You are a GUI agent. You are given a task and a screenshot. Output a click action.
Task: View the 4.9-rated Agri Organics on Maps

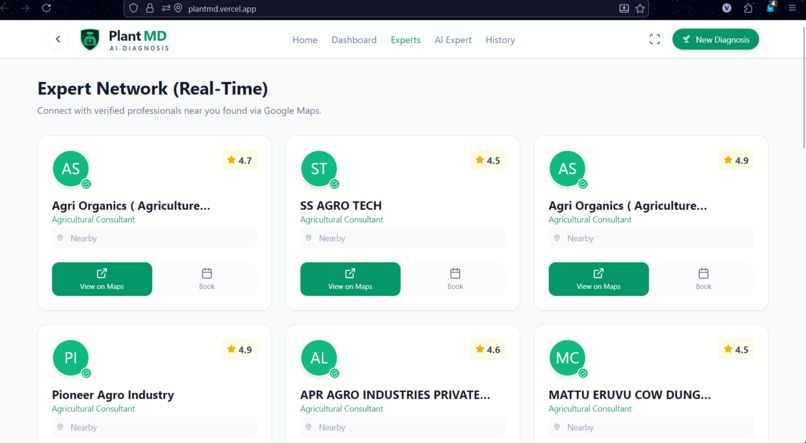tap(598, 279)
